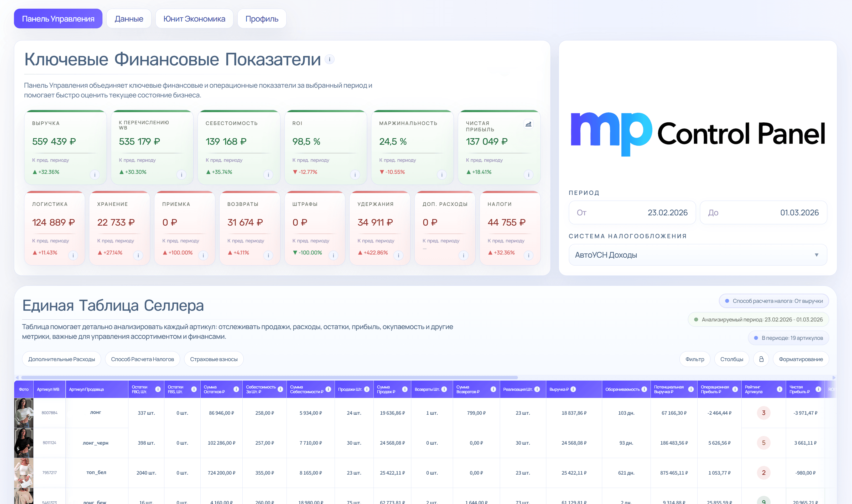
Task: Open the chart icon on Чистая Прибыль card
Action: pyautogui.click(x=528, y=124)
